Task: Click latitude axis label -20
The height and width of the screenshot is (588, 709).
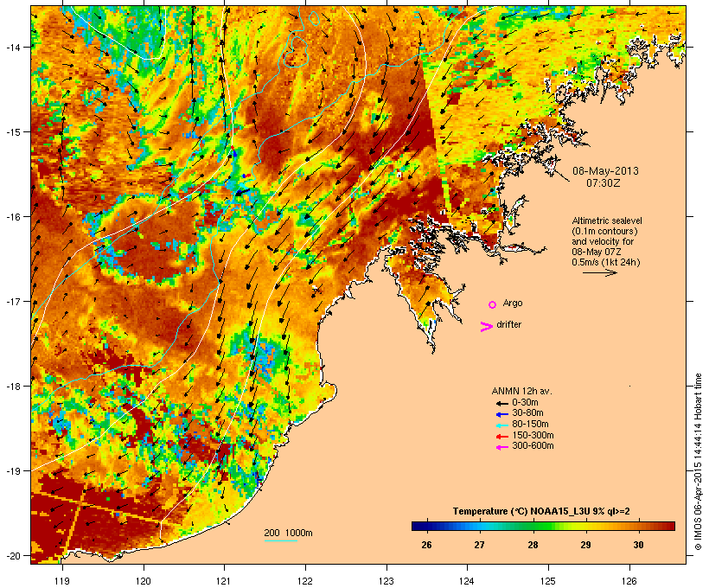Action: tap(13, 556)
